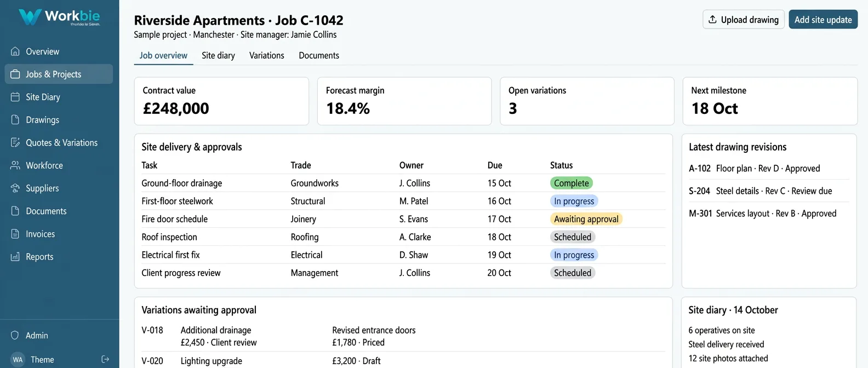Switch to the Site diary tab
Viewport: 868px width, 368px height.
click(x=218, y=55)
